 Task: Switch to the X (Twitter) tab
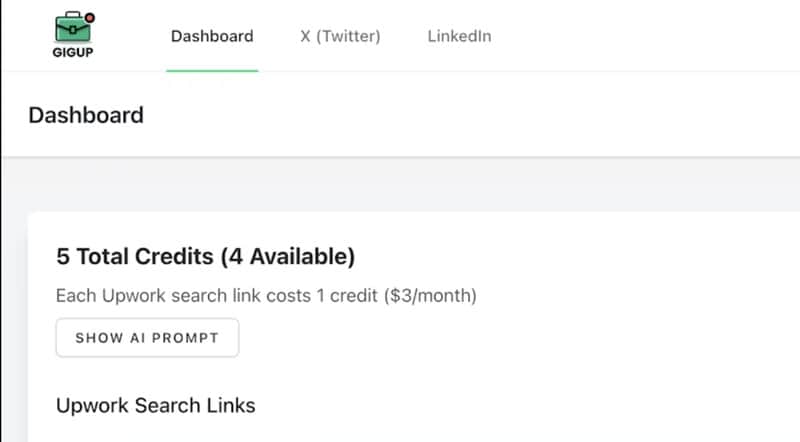coord(340,37)
